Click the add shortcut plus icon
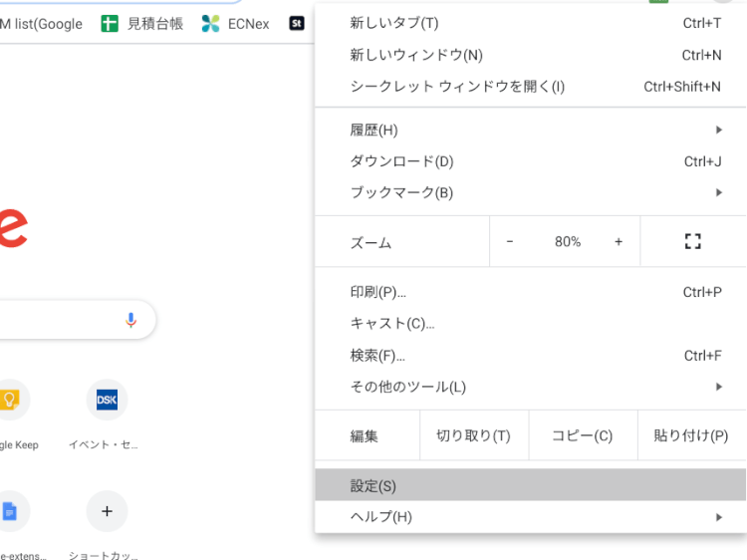 tap(107, 511)
